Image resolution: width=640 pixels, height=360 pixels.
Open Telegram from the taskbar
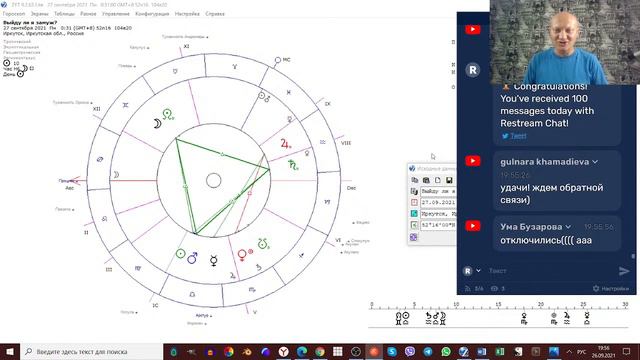(x=428, y=351)
